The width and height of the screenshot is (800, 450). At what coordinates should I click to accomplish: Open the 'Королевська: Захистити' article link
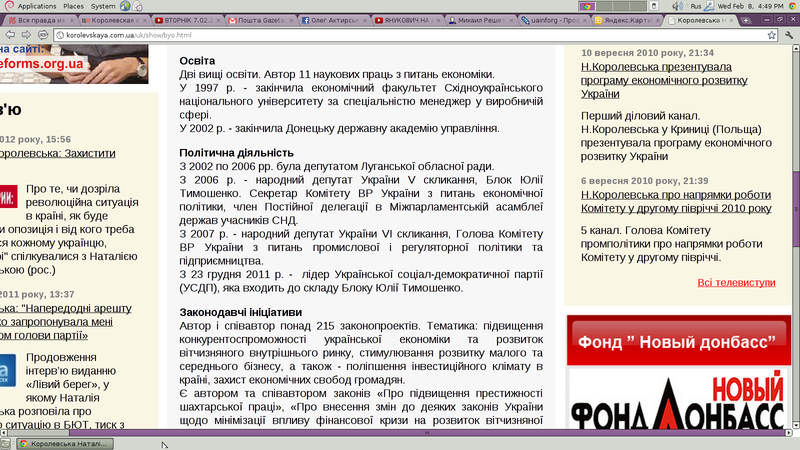(x=58, y=153)
